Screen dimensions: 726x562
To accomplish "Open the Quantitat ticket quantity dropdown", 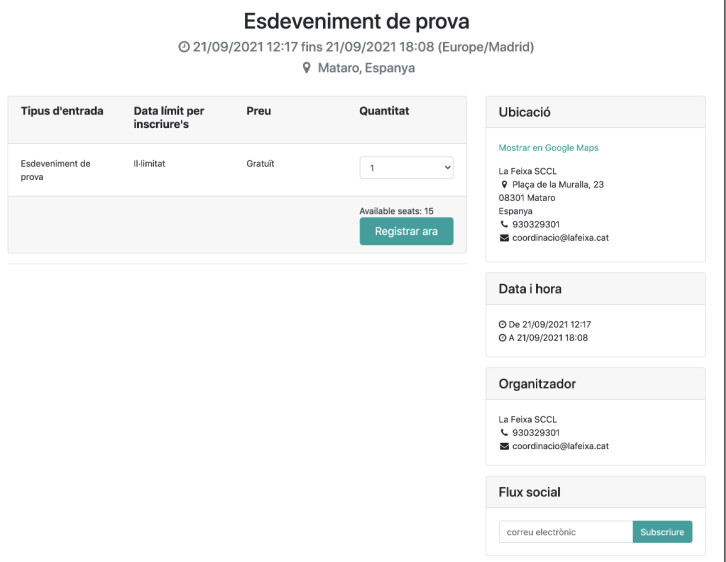I will coord(406,168).
